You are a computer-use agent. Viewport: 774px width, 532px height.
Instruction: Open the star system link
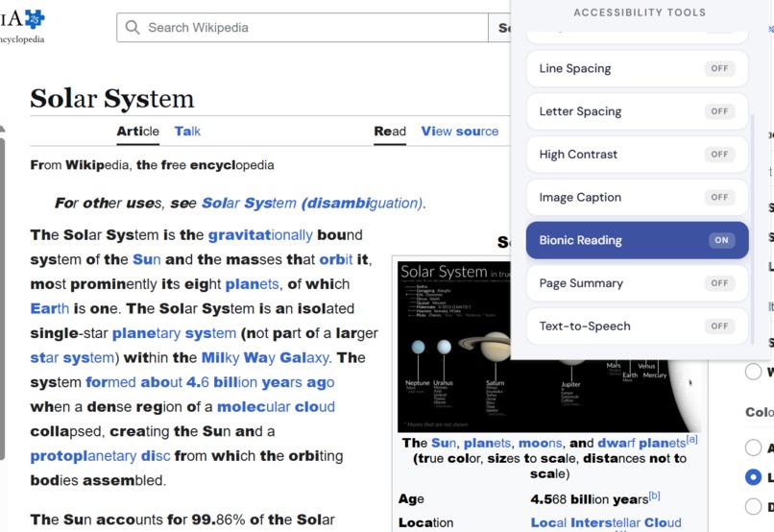pyautogui.click(x=73, y=358)
